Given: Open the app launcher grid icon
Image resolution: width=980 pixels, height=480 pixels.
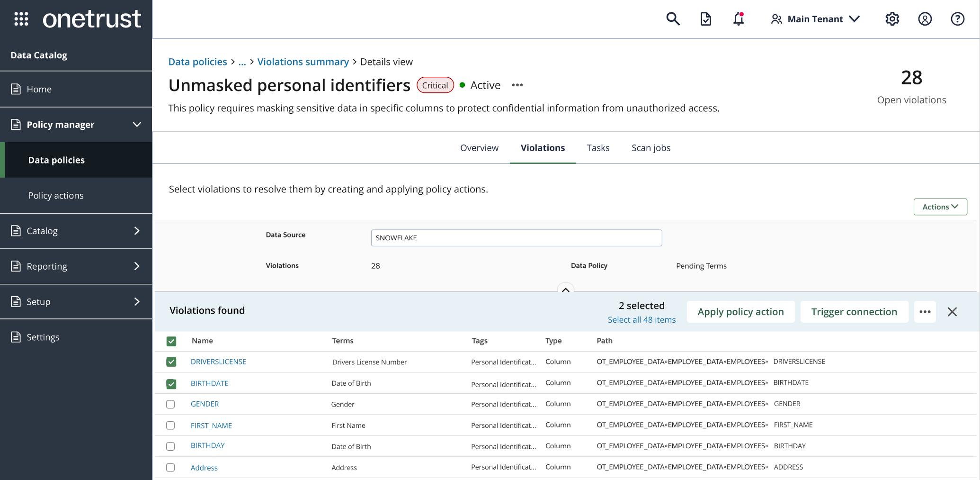Looking at the screenshot, I should point(21,19).
